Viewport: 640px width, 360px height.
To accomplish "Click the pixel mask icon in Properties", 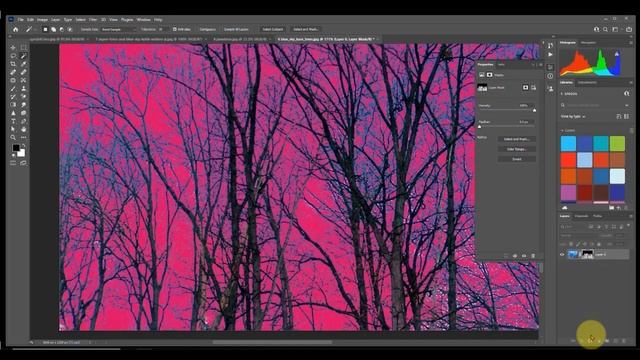I will [525, 87].
